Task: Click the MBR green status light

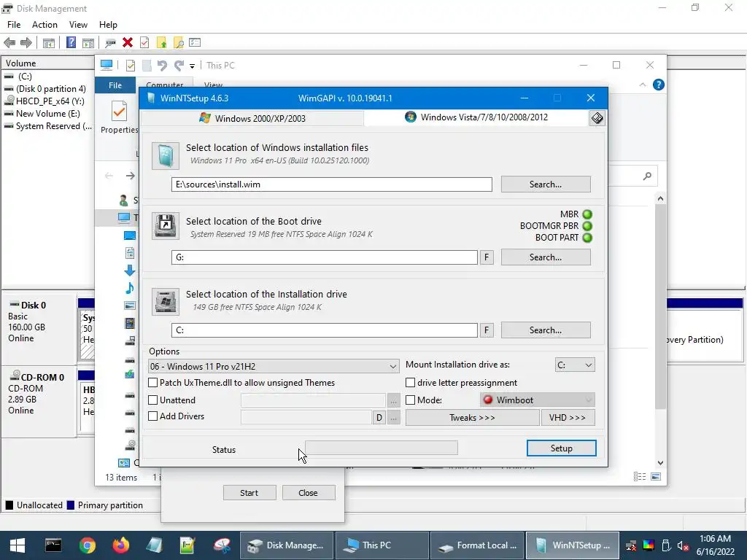Action: pyautogui.click(x=587, y=214)
